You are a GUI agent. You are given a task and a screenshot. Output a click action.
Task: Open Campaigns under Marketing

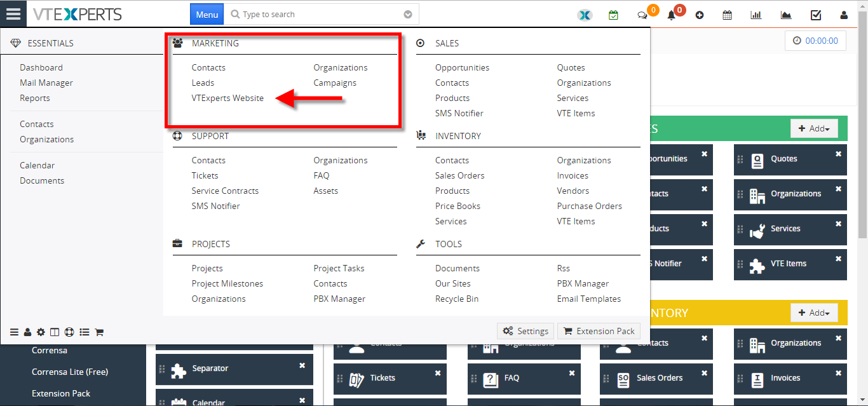(335, 83)
